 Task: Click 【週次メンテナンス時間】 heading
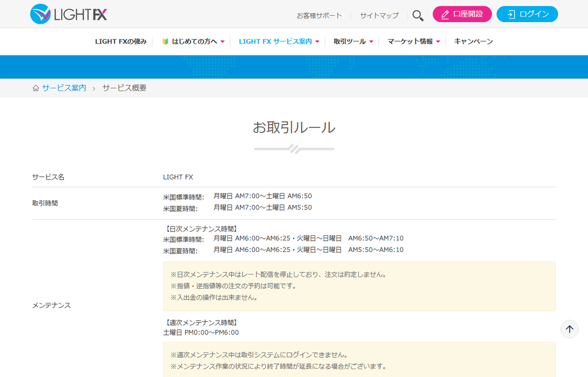pos(200,323)
